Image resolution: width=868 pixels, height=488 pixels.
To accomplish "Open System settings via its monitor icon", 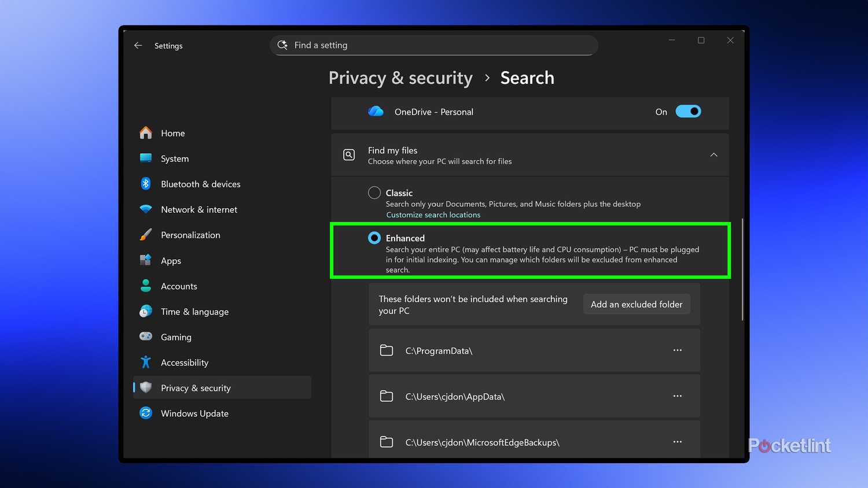I will pyautogui.click(x=146, y=158).
